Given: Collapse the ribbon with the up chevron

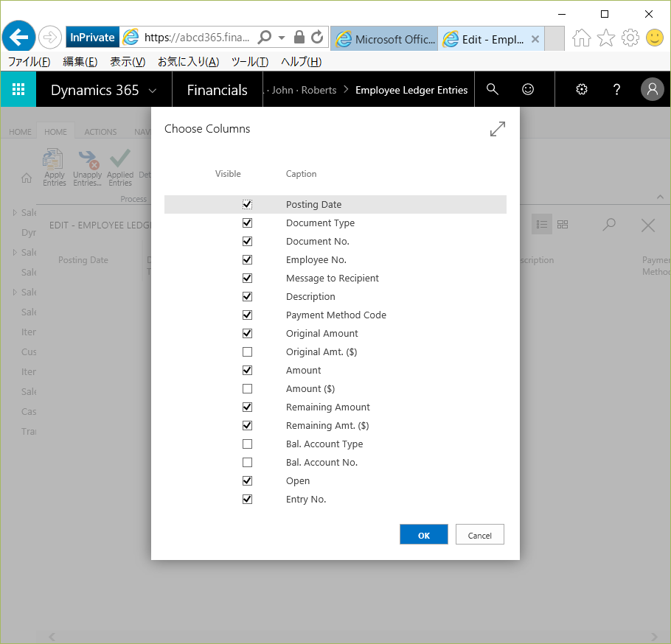Looking at the screenshot, I should click(660, 197).
